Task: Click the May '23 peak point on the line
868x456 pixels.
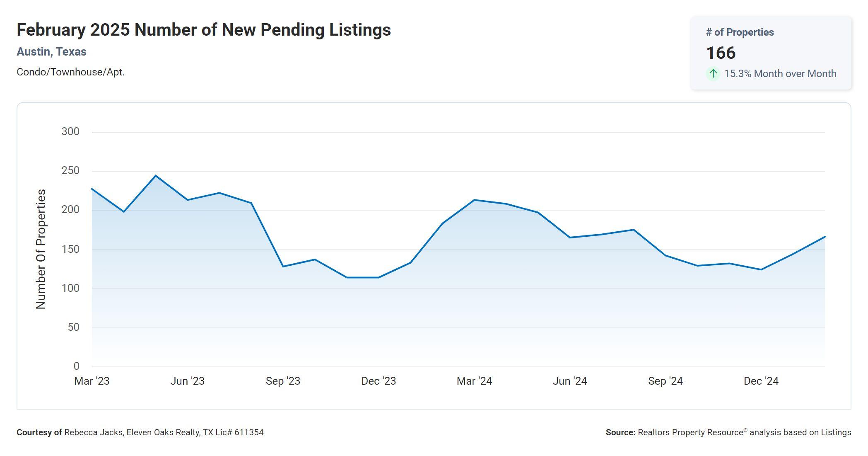Action: coord(156,176)
